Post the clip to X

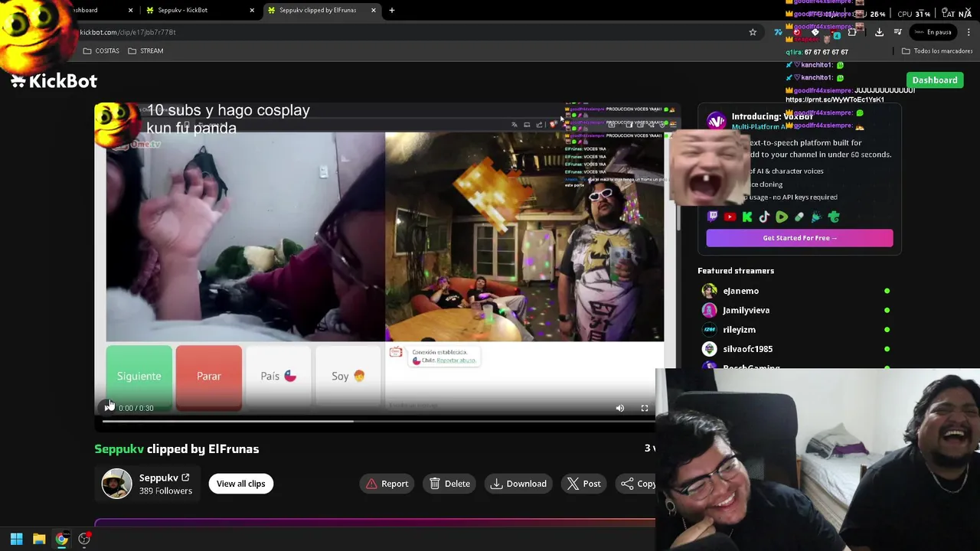(x=584, y=484)
